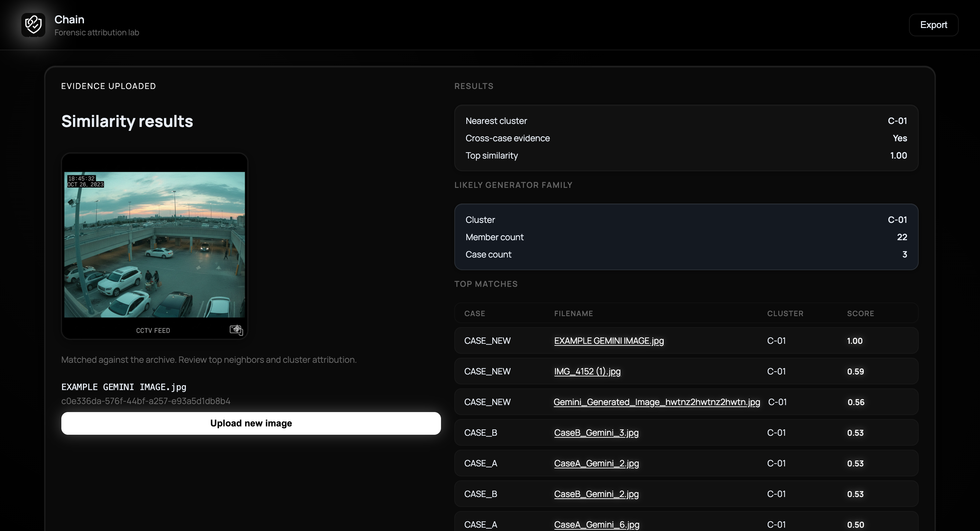Click the FILENAME column header
The width and height of the screenshot is (980, 531).
click(573, 313)
